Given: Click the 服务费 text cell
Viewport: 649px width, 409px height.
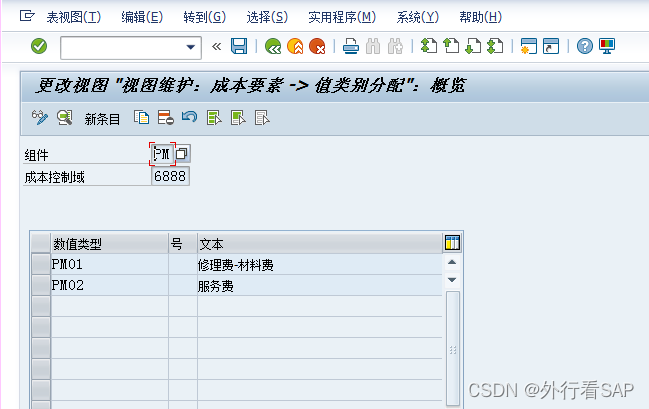Looking at the screenshot, I should 320,285.
